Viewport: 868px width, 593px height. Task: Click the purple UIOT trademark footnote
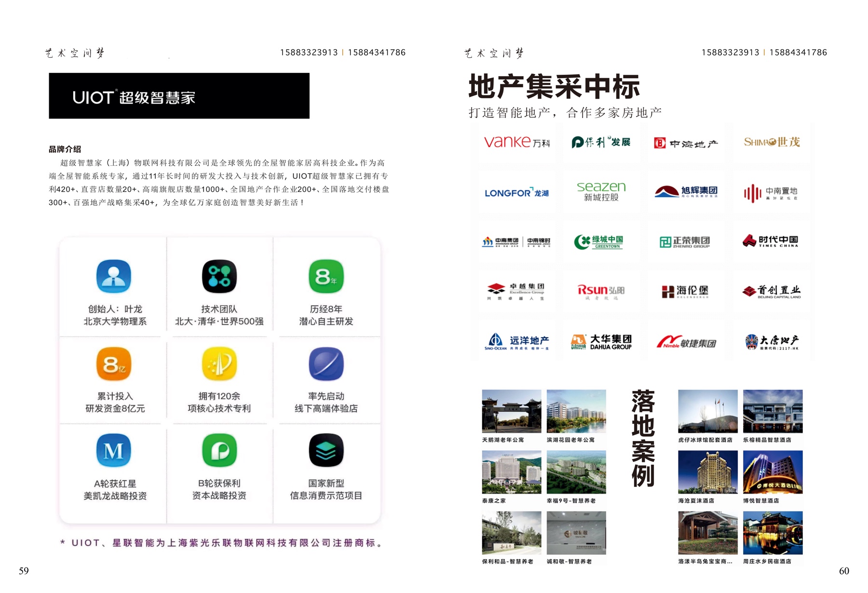coord(222,543)
